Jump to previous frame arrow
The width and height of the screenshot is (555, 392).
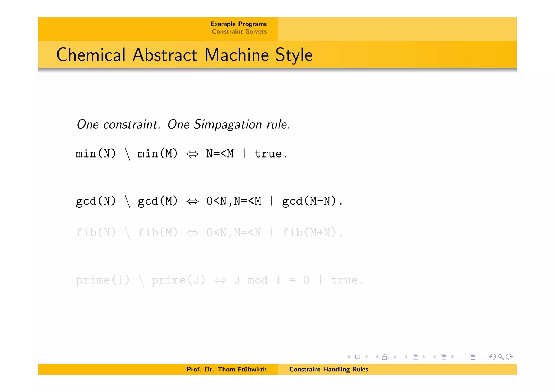377,357
